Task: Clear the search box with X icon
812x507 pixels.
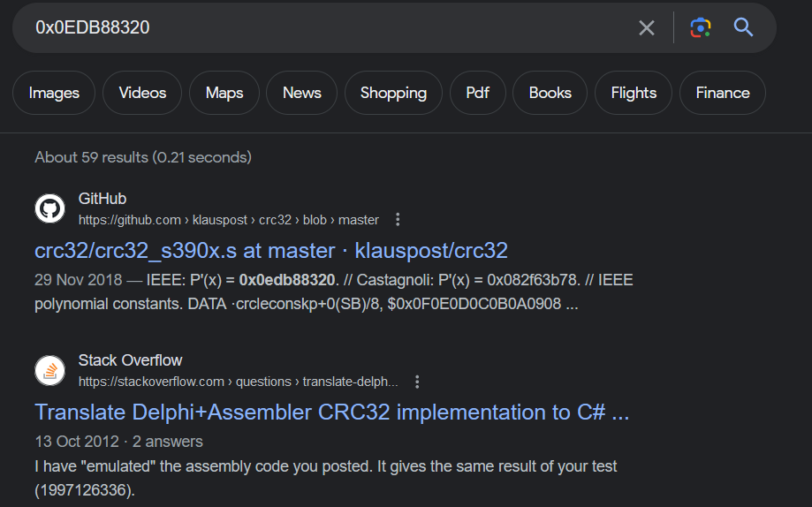Action: point(647,27)
